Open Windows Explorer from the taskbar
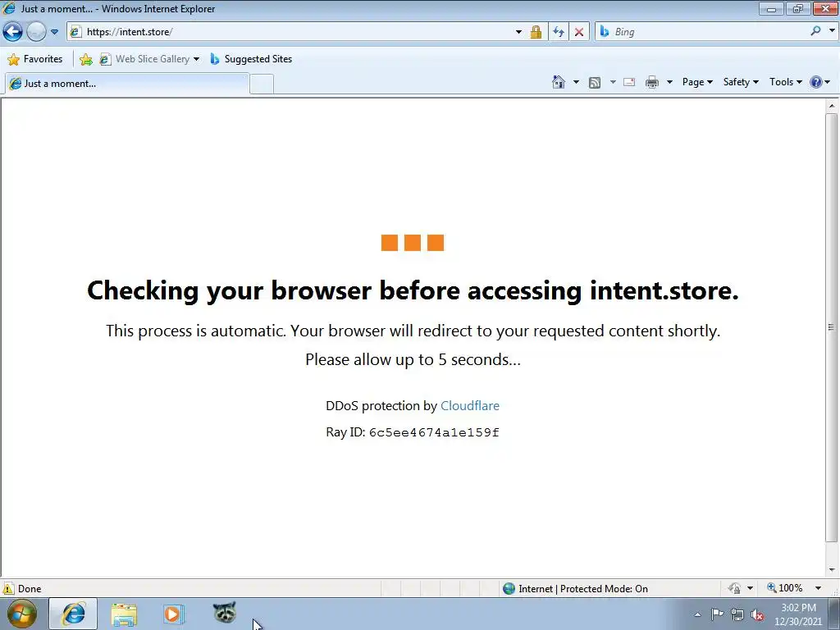The image size is (840, 630). pyautogui.click(x=124, y=614)
